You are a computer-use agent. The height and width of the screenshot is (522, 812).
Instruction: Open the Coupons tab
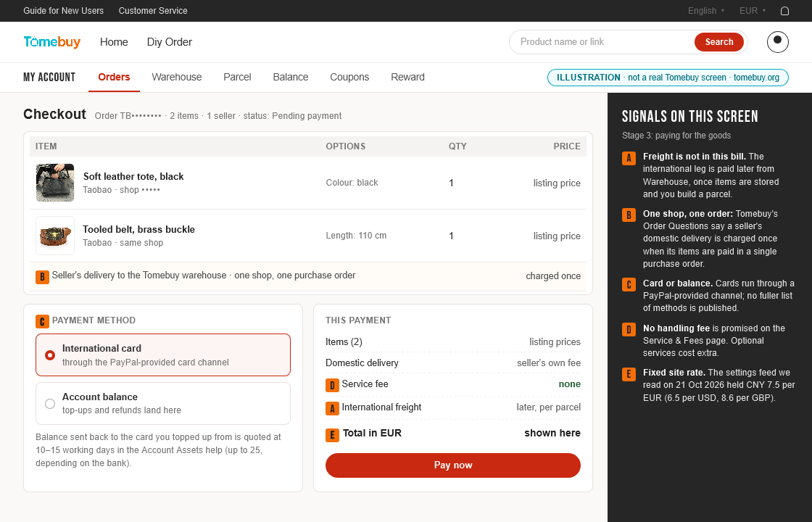349,77
